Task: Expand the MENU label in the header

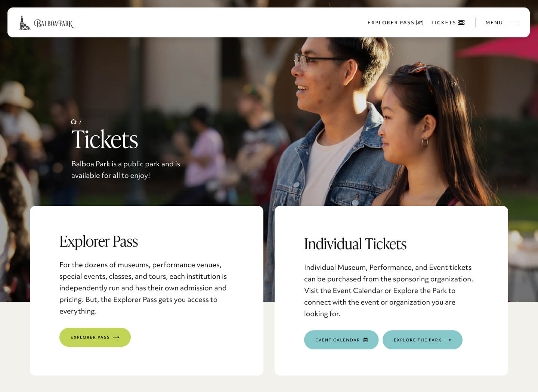Action: [x=494, y=22]
